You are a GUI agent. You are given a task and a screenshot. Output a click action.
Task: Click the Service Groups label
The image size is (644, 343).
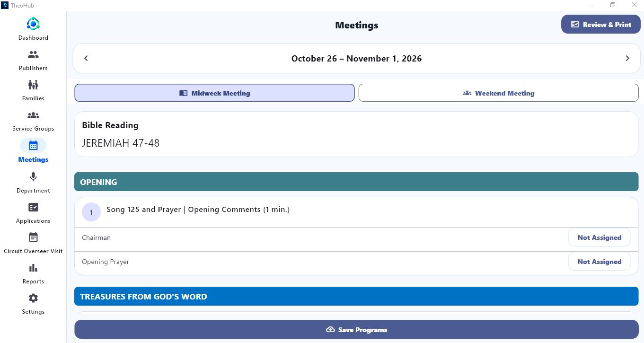click(x=33, y=129)
